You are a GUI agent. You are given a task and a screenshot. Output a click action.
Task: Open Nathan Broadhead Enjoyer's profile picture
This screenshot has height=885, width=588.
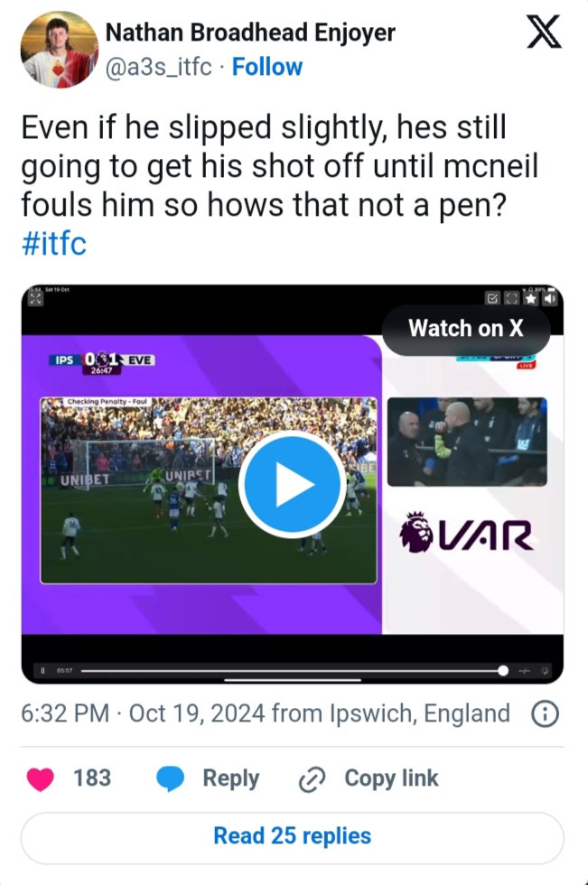tap(59, 51)
